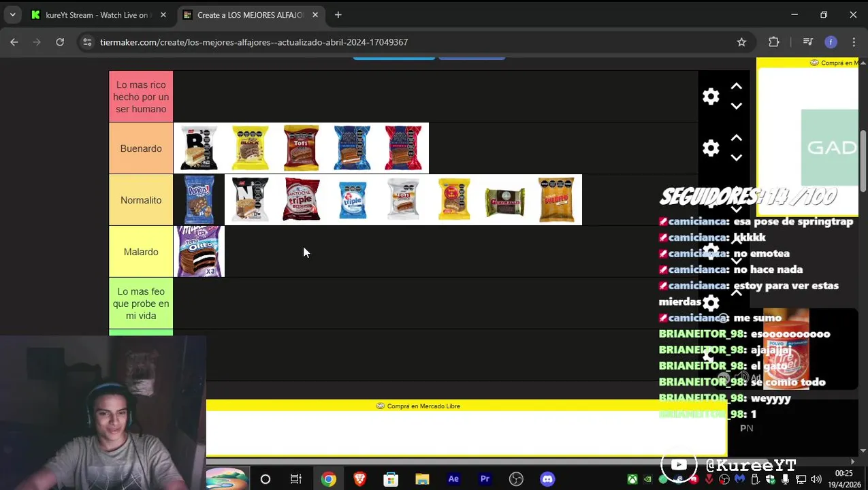View site information for tiermaker.com

pyautogui.click(x=87, y=42)
